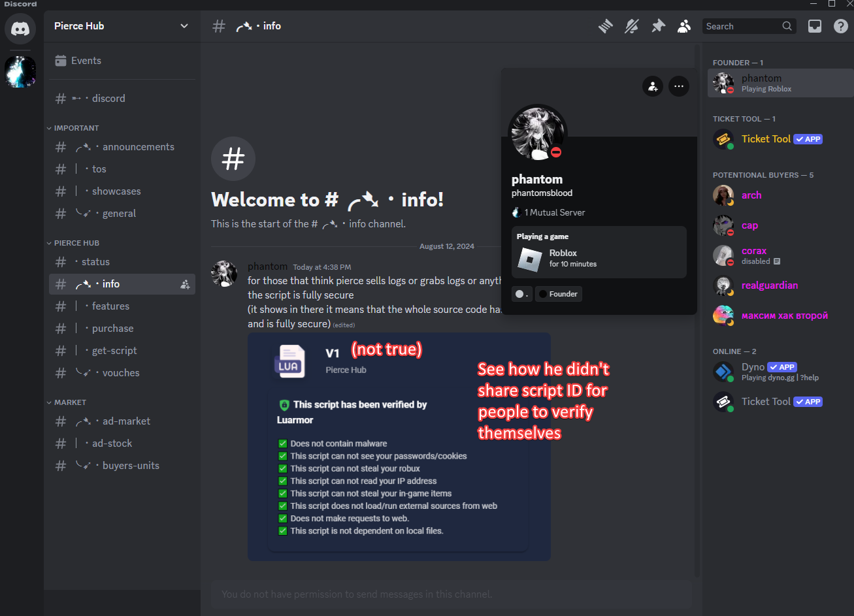Screen dimensions: 854x616
Task: Click the dot role badge in profile
Action: (521, 294)
